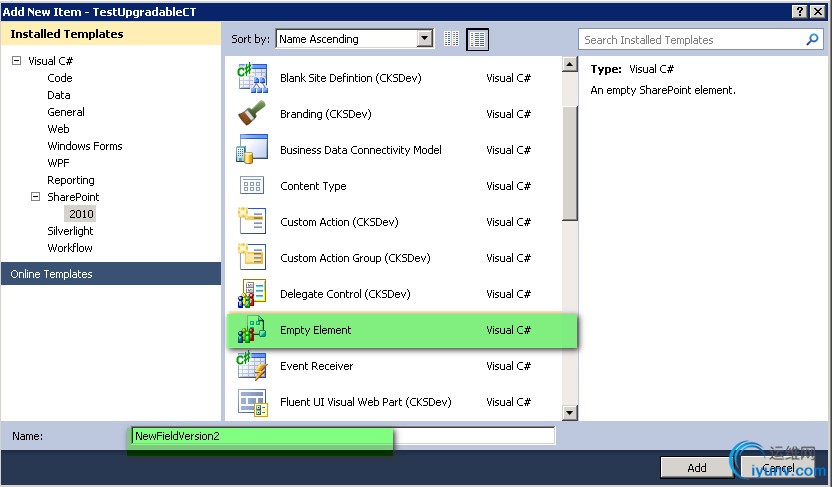Viewport: 832px width, 487px height.
Task: Click the dialog Help question mark button
Action: [800, 11]
